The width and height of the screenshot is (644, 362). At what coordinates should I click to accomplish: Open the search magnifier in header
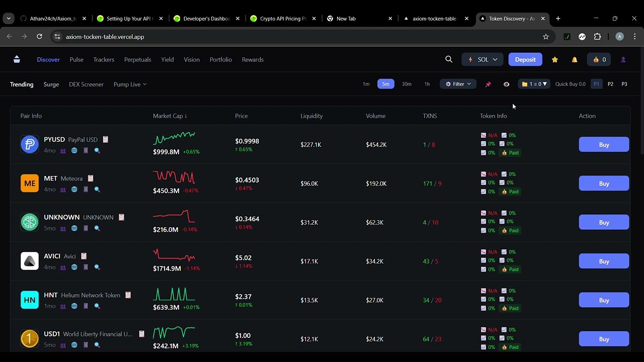tap(449, 59)
